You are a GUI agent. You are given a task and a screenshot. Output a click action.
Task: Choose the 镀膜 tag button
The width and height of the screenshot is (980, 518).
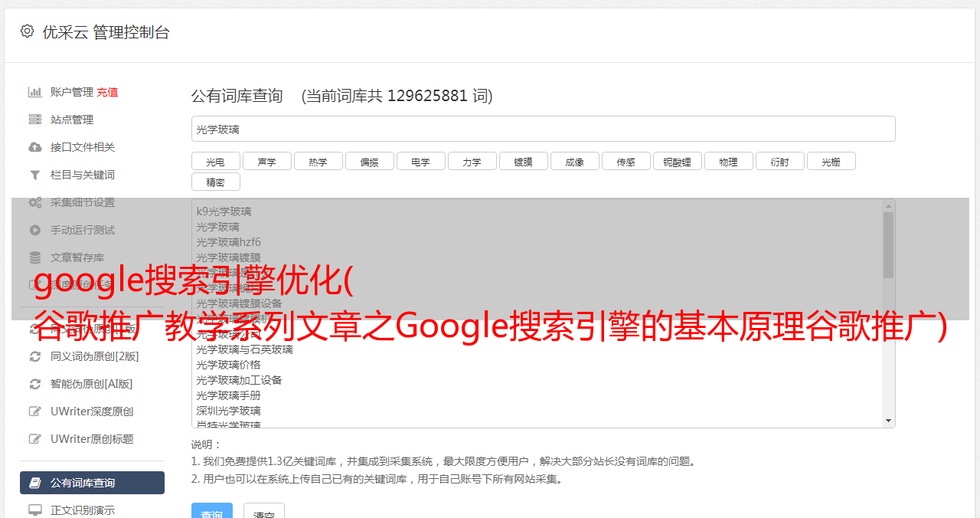[x=524, y=161]
